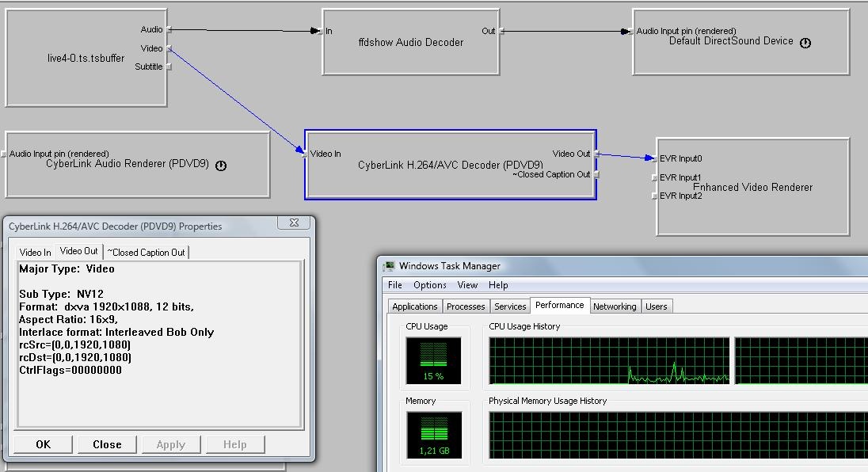Click the Memory 1,21 GB meter
This screenshot has width=868, height=472.
[434, 435]
